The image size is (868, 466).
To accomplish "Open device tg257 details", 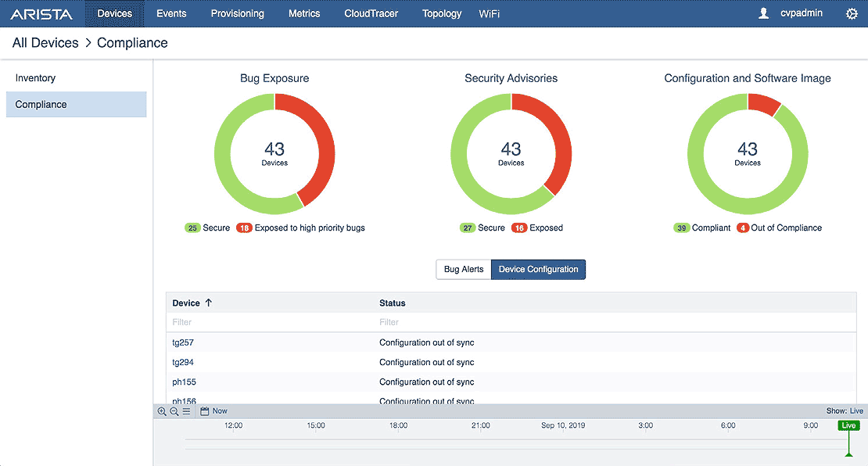I will 182,342.
